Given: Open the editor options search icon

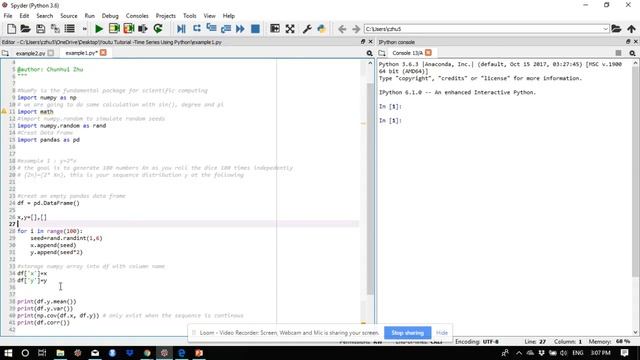Looking at the screenshot, I should [x=369, y=53].
